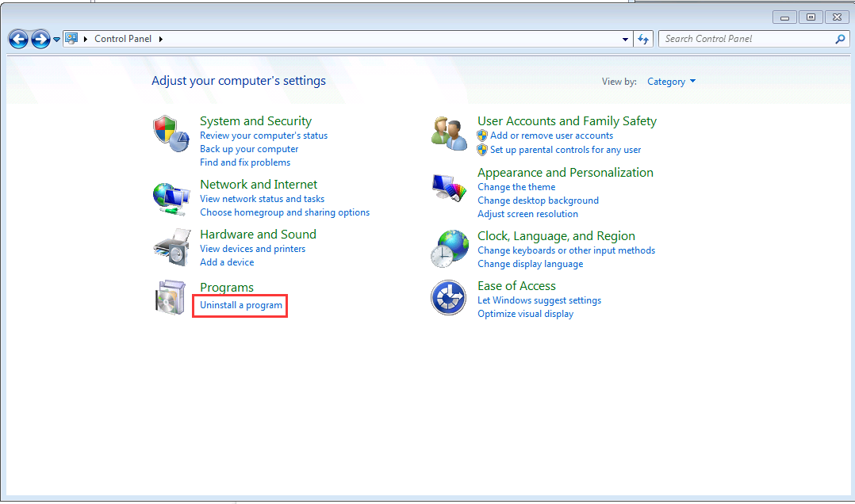Open the Network and Internet globe icon
Screen dimensions: 855x504
coord(171,199)
